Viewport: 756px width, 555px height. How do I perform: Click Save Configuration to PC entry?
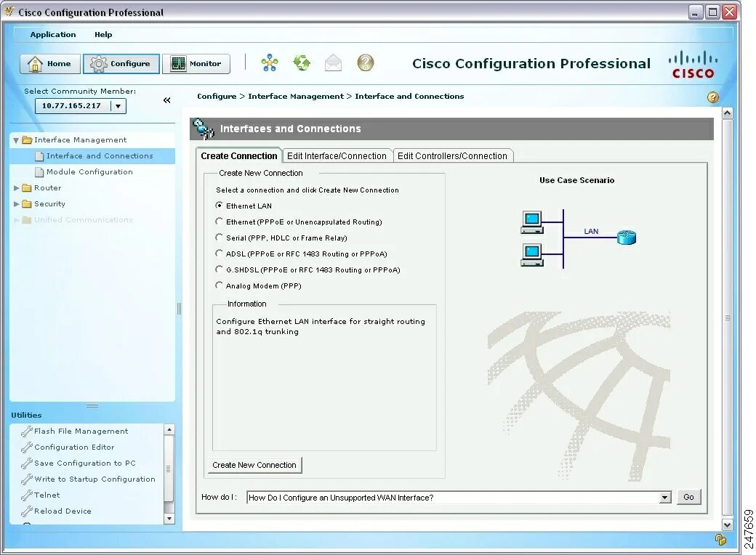point(85,463)
